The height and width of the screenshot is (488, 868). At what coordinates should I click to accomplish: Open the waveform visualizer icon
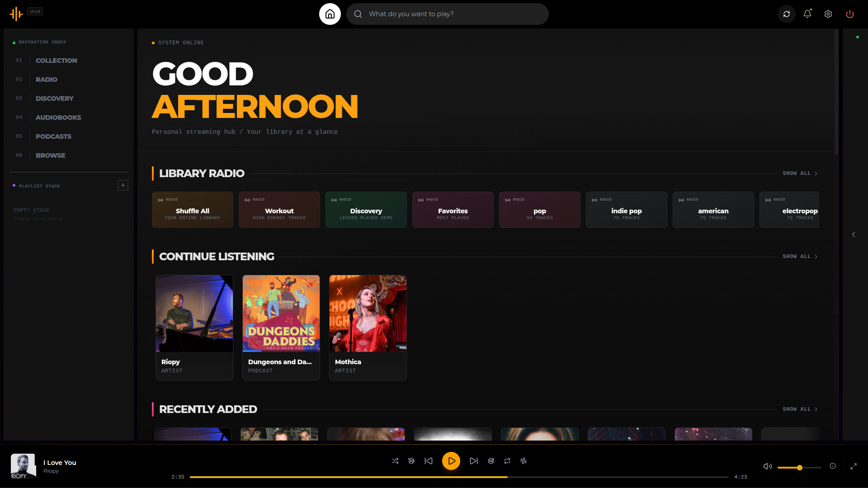(x=523, y=461)
